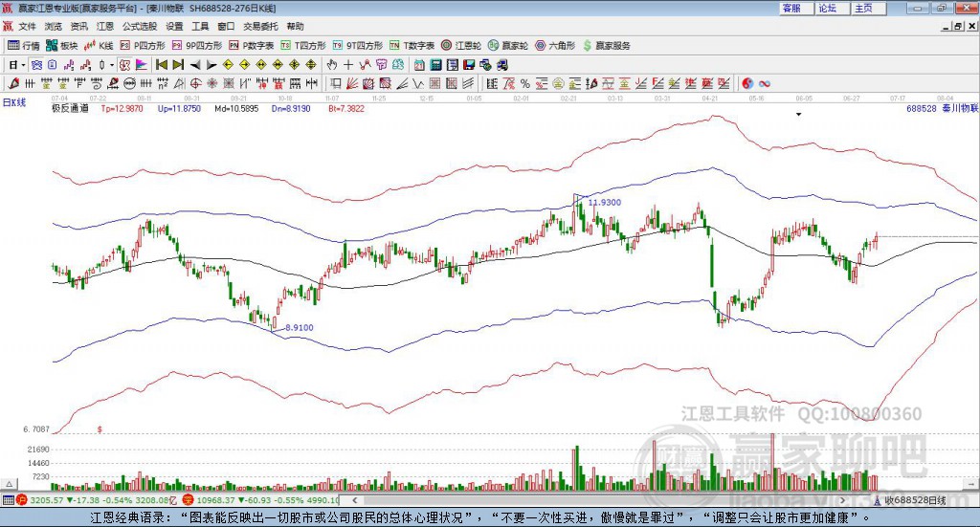Click the first yellow diamond arrow icon
The height and width of the screenshot is (527, 980).
click(228, 65)
